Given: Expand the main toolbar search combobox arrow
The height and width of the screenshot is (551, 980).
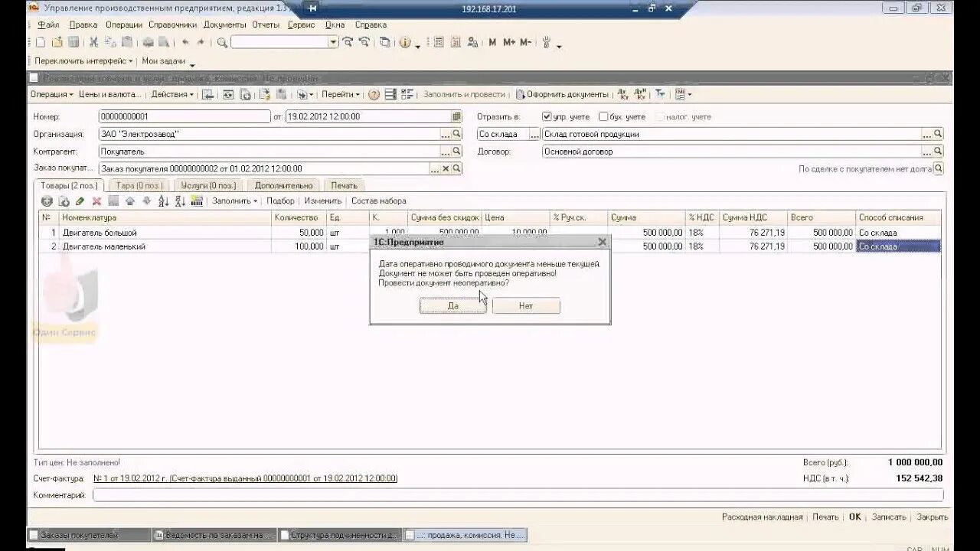Looking at the screenshot, I should (333, 43).
